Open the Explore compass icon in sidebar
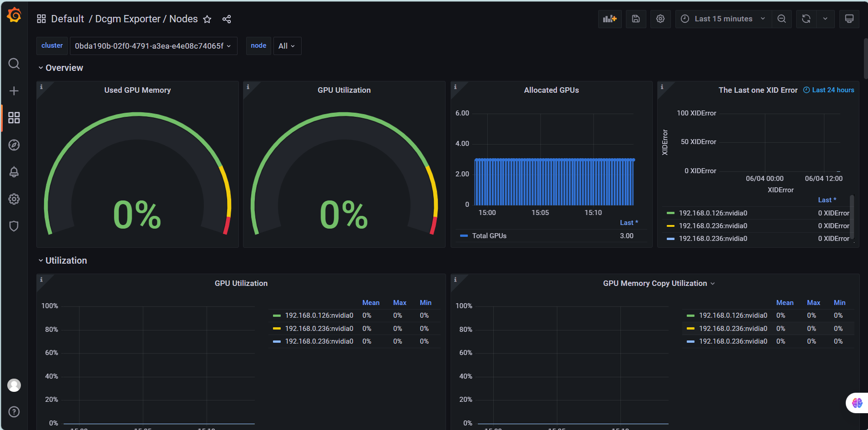This screenshot has width=868, height=430. coord(14,145)
